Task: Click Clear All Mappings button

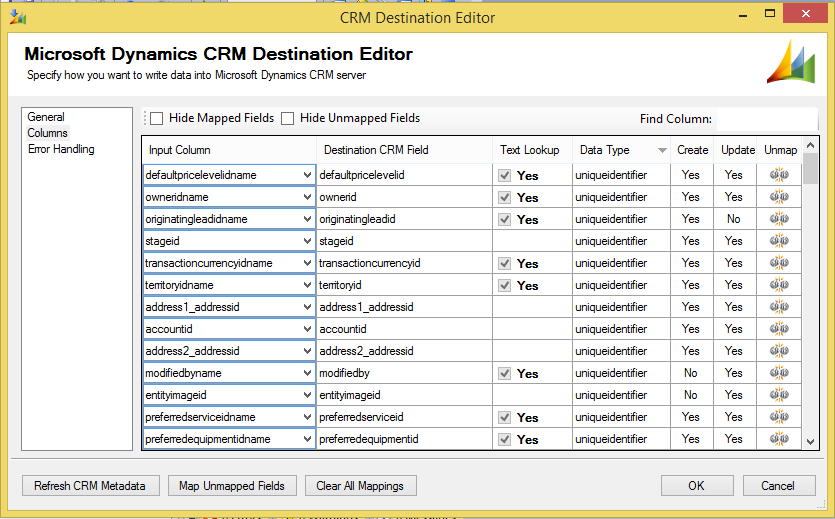Action: (360, 485)
